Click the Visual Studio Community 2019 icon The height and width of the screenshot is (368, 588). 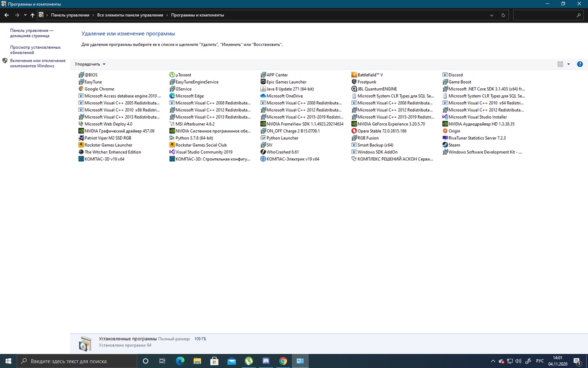[x=172, y=152]
